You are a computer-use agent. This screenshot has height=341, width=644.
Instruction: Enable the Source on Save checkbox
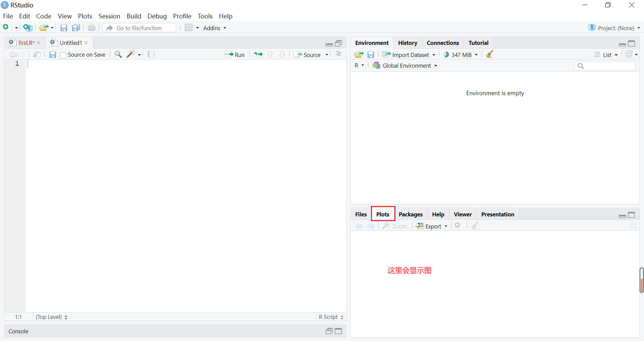click(x=63, y=55)
